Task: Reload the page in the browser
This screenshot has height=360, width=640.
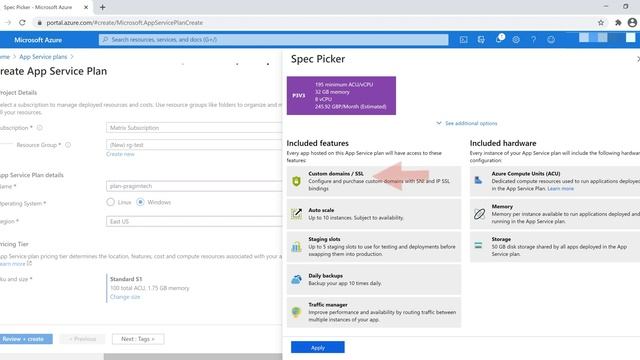Action: (22, 23)
